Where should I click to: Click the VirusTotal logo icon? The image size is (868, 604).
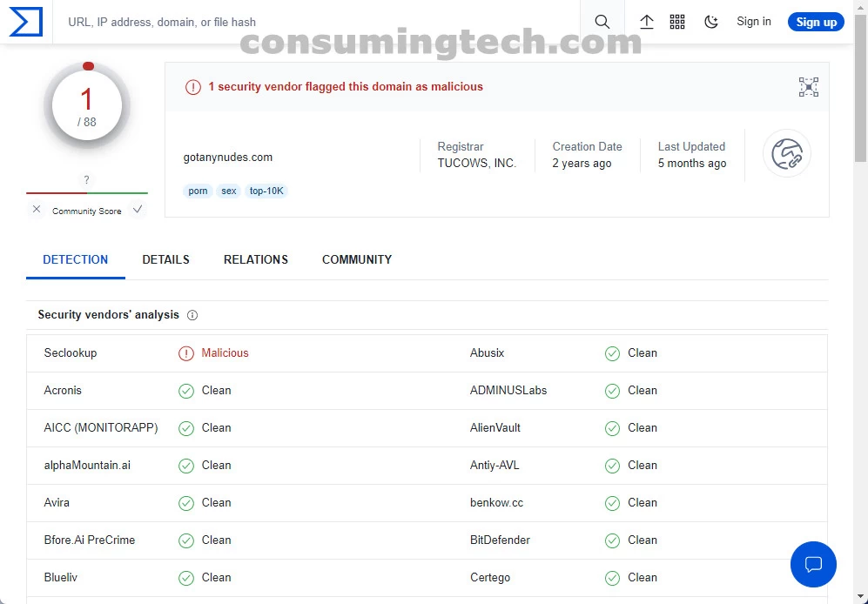(x=26, y=22)
